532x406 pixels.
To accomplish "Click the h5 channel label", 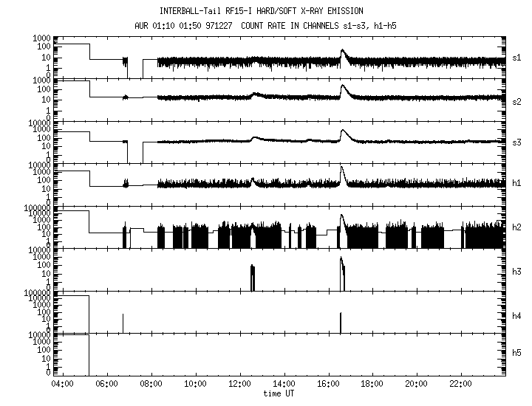I will point(516,353).
